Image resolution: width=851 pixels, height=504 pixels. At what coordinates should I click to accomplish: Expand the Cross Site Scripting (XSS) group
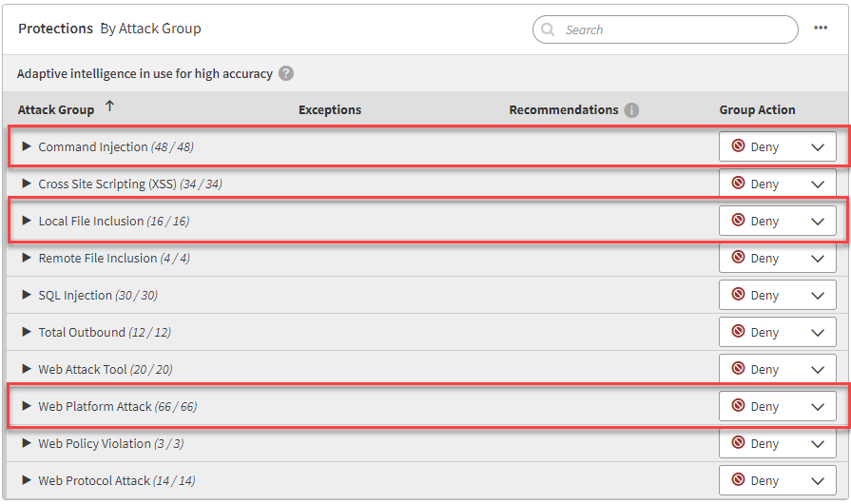click(27, 184)
